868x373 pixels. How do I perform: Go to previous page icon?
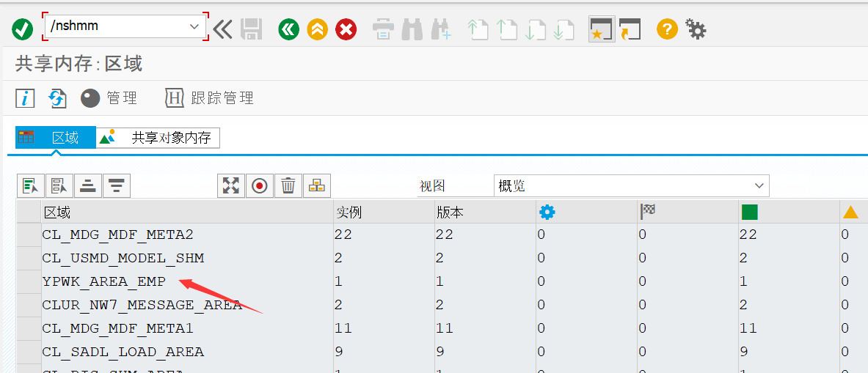[x=506, y=29]
